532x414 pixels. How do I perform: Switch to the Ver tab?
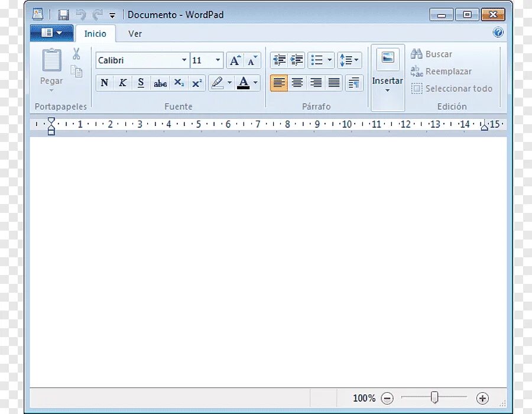click(135, 34)
